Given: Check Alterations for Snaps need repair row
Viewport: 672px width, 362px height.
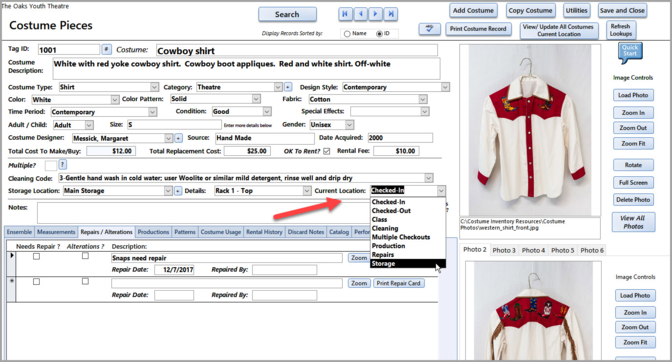Looking at the screenshot, I should coord(85,256).
